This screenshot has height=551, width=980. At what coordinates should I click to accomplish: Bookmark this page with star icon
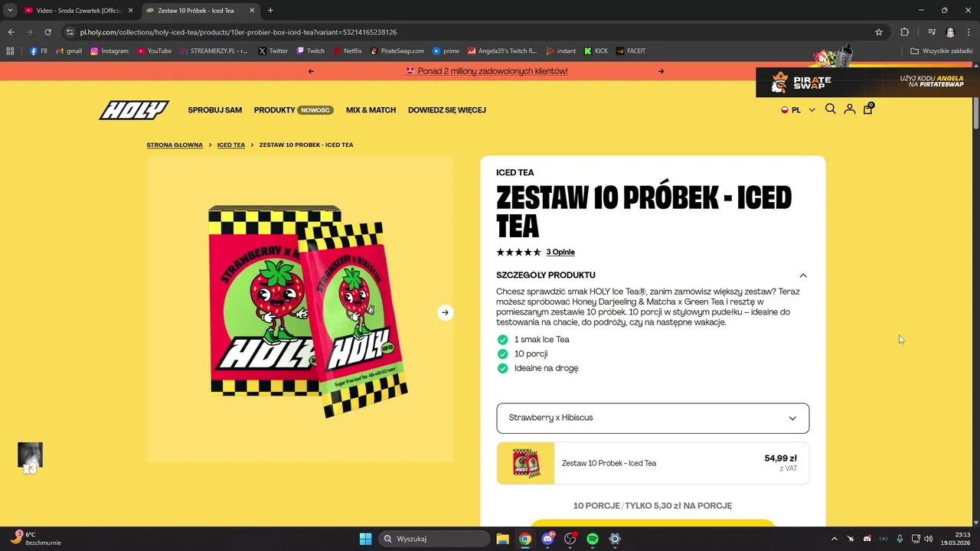click(x=879, y=32)
